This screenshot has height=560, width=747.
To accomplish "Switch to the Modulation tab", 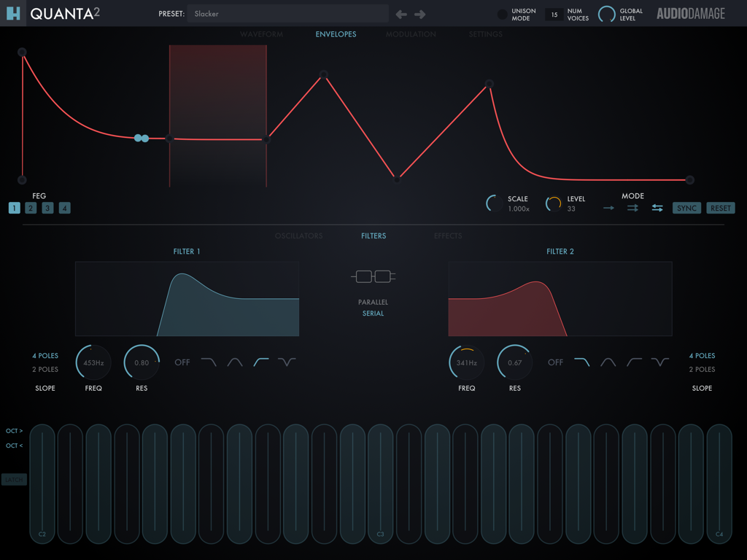I will click(x=411, y=34).
